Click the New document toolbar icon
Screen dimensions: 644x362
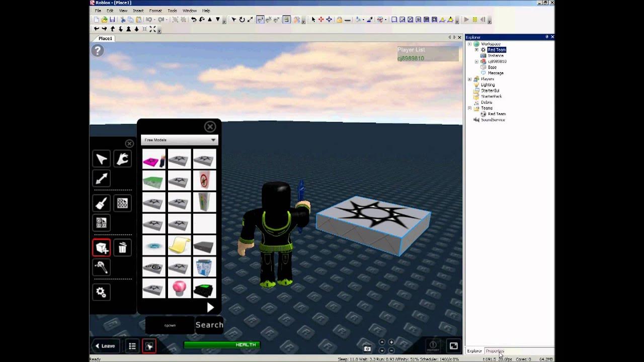96,20
